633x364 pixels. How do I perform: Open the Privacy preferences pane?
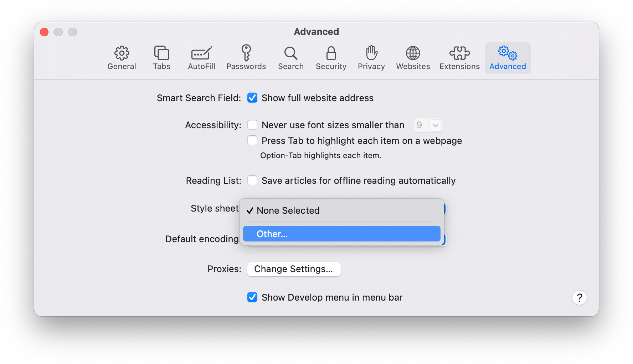point(371,58)
